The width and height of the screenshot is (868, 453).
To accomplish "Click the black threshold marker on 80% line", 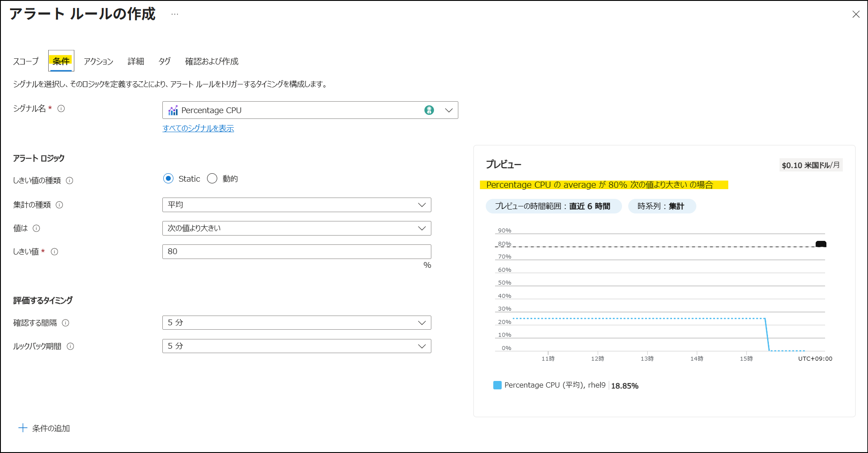I will click(821, 244).
